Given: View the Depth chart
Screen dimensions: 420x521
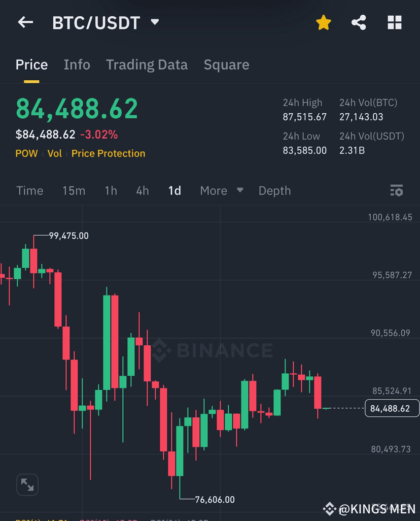Looking at the screenshot, I should pyautogui.click(x=274, y=190).
